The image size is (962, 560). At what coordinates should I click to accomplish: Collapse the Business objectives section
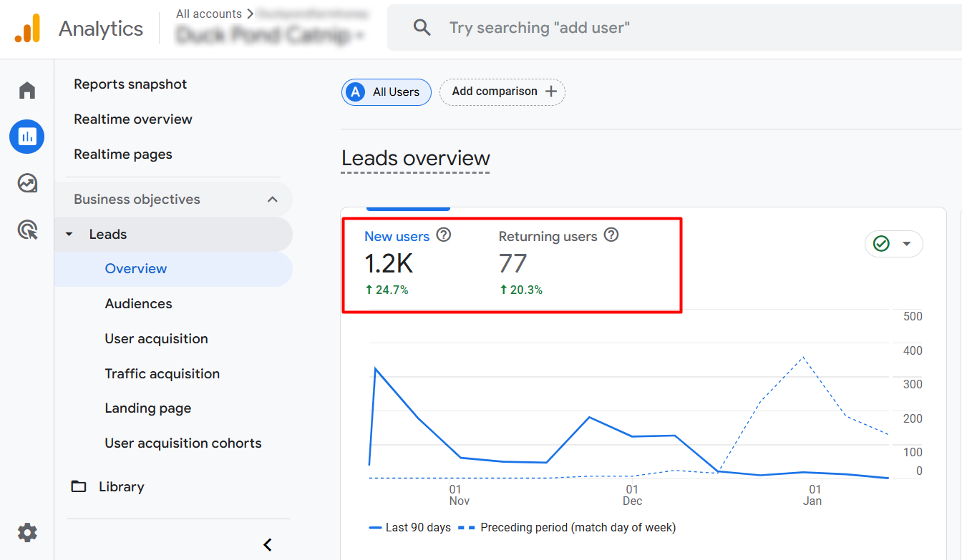pos(272,199)
